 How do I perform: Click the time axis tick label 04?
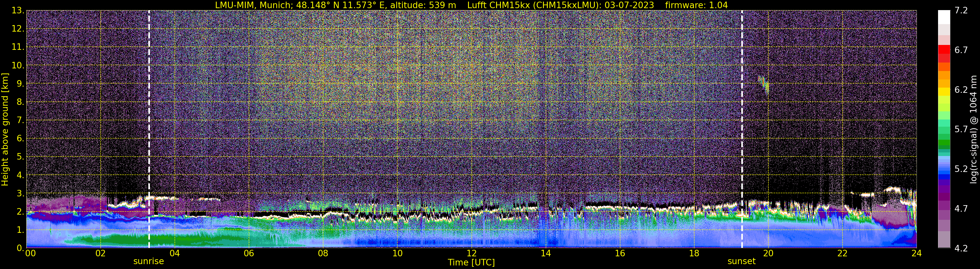tap(175, 253)
